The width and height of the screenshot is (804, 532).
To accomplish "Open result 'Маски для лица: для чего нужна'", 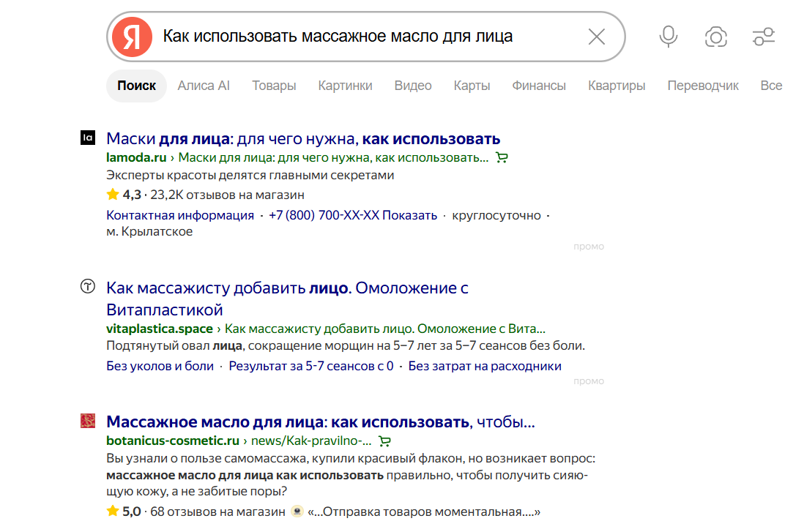I will (303, 138).
